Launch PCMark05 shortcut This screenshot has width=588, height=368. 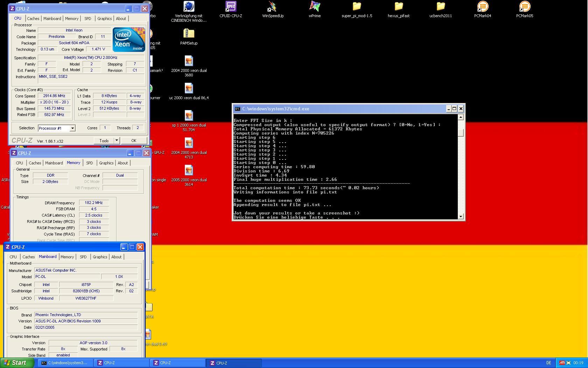(525, 7)
